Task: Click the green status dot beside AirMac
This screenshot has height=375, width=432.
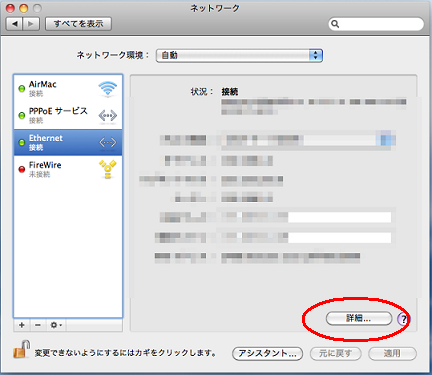Action: click(x=22, y=89)
